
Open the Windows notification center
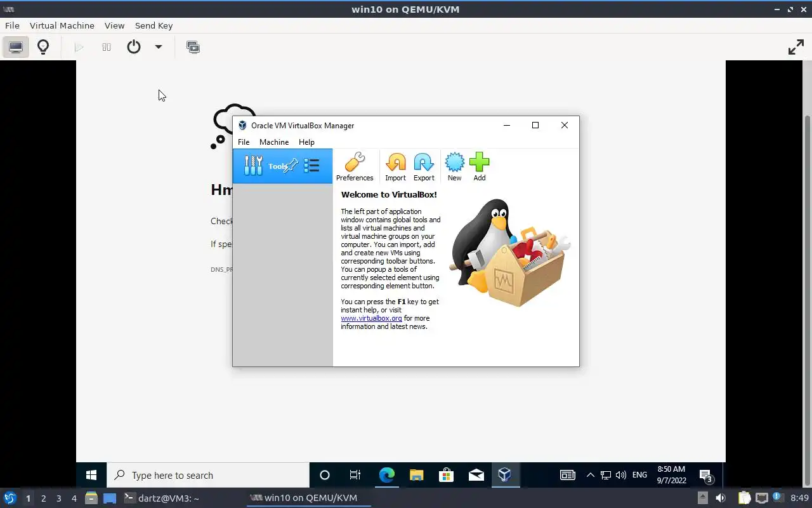pyautogui.click(x=706, y=475)
